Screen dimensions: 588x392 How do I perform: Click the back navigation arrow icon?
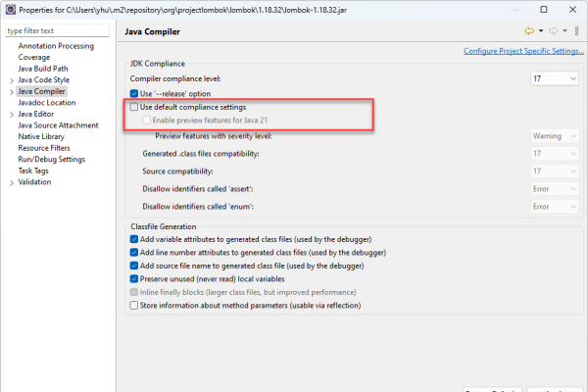(x=530, y=31)
